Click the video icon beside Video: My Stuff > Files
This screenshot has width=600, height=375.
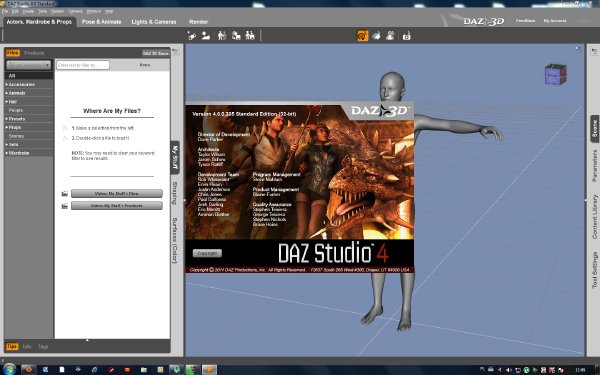click(65, 194)
